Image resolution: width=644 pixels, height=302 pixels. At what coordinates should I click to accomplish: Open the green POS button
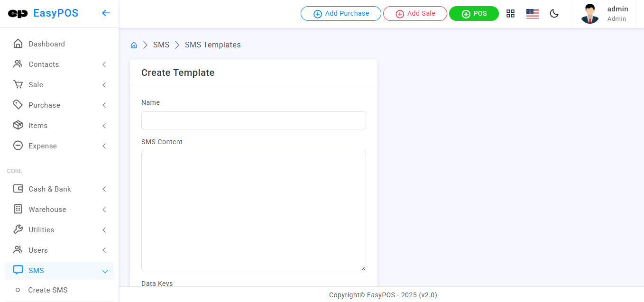tap(474, 14)
